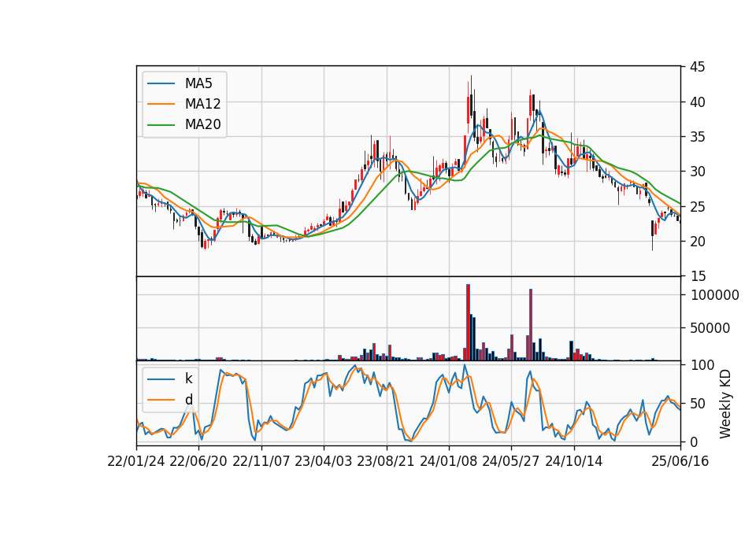The width and height of the screenshot is (756, 543).
Task: Click the 25/06/16 date label
Action: coord(680,461)
